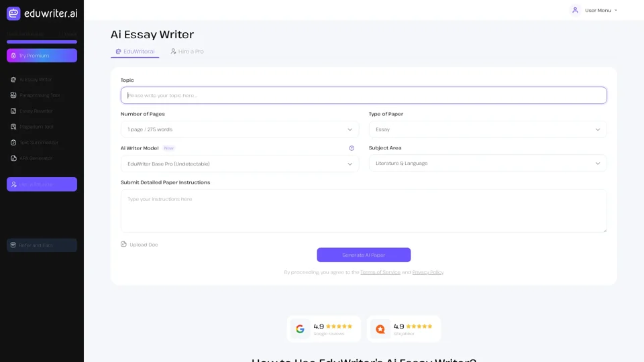This screenshot has height=362, width=644.
Task: Expand the Type of Paper dropdown
Action: (488, 129)
